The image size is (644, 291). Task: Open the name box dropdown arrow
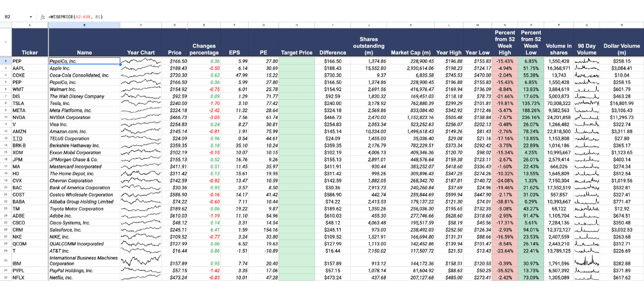(31, 17)
